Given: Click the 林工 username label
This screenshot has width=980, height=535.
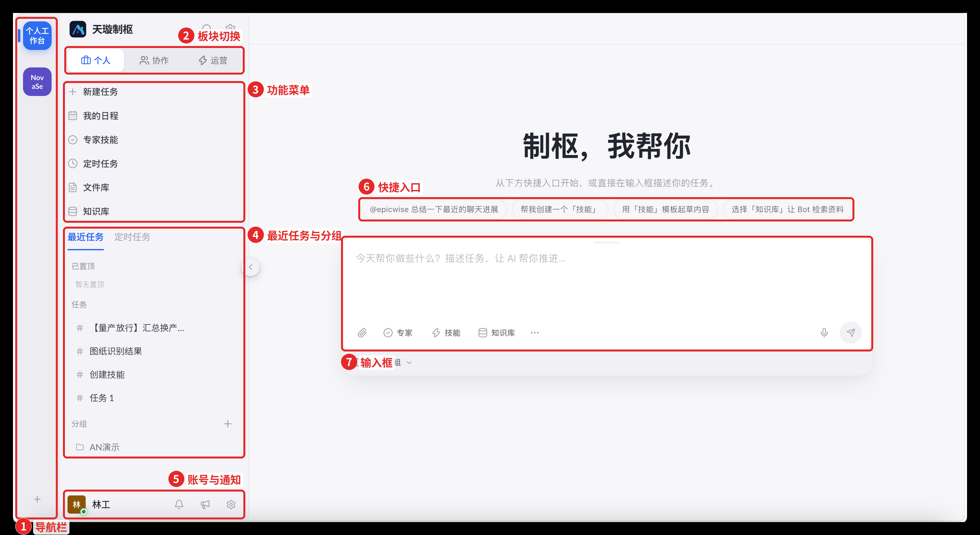Looking at the screenshot, I should pos(101,504).
